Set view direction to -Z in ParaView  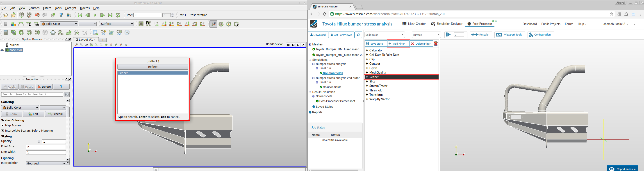203,24
